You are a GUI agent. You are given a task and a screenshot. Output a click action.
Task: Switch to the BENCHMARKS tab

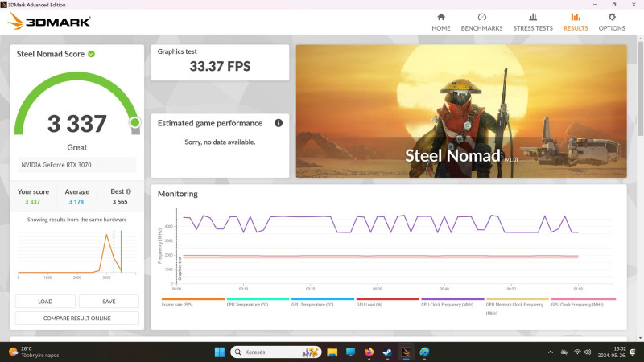point(481,23)
